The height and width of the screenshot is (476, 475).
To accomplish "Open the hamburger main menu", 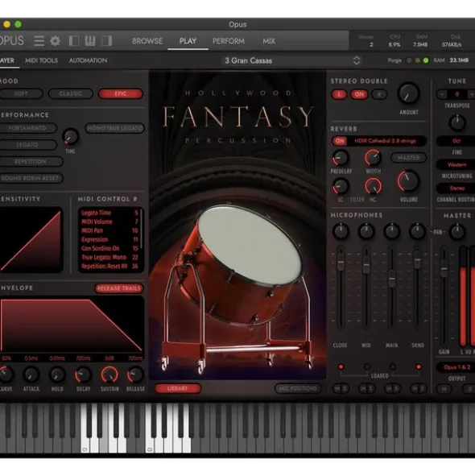I will pyautogui.click(x=39, y=41).
